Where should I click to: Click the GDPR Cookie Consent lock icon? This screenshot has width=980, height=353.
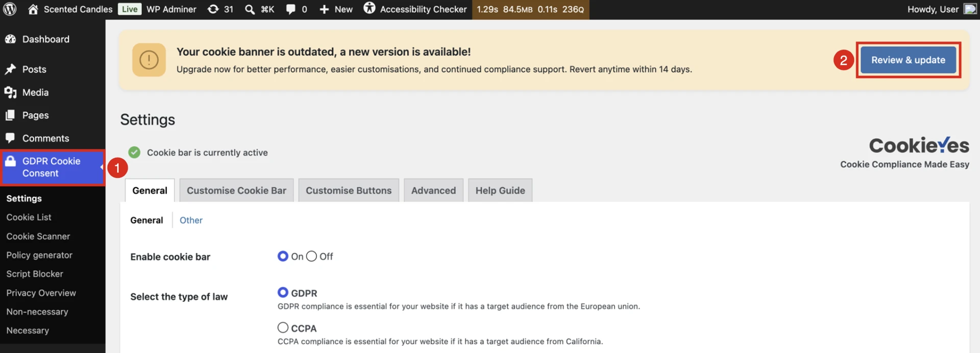10,161
